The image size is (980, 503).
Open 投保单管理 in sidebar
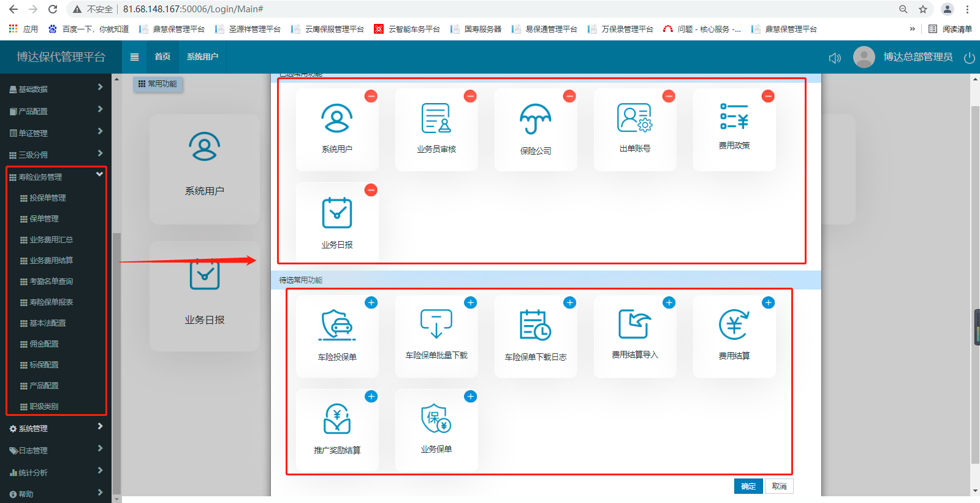(x=48, y=198)
